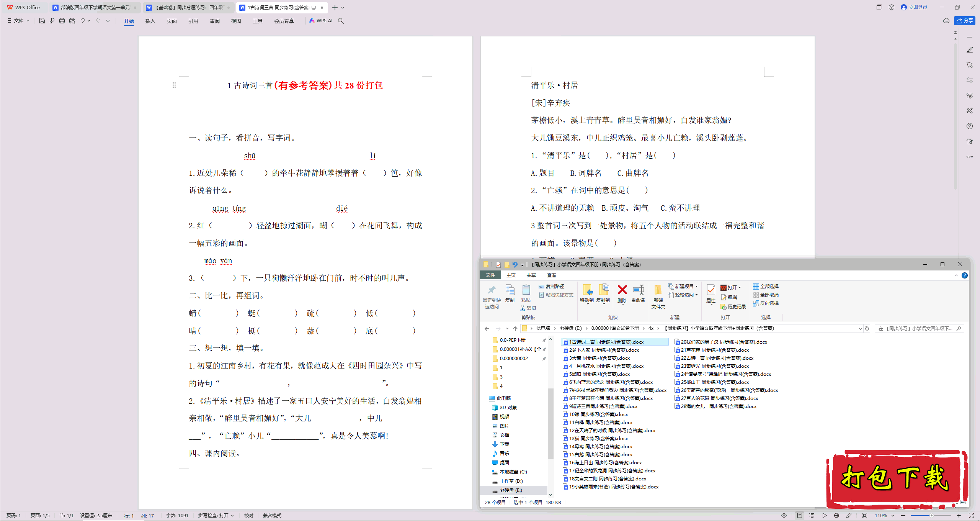Select file 28海的女儿 同步练习(含答案).docx
Screen dimensions: 980x521
coord(715,406)
